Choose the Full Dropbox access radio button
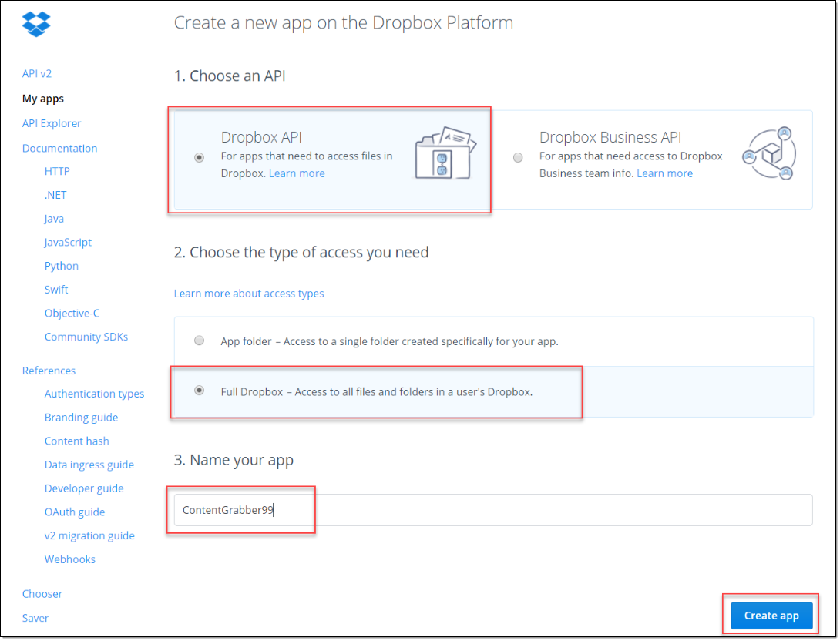 tap(200, 391)
